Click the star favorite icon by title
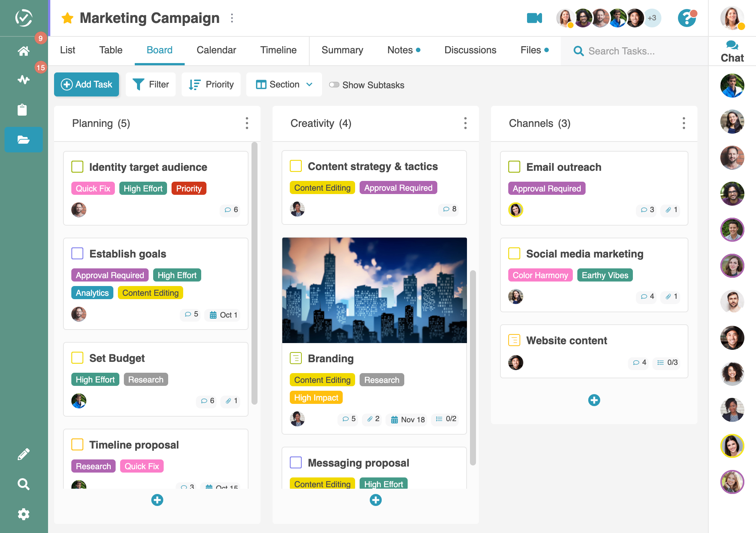The image size is (756, 533). pos(68,18)
